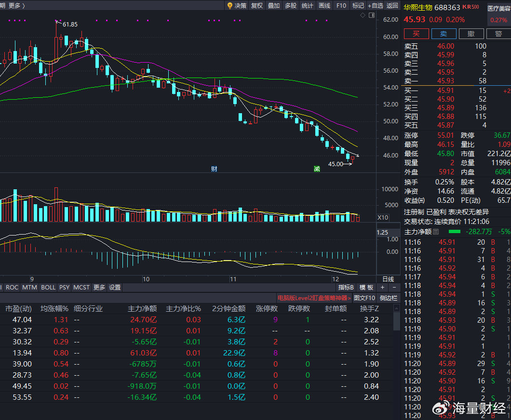This screenshot has height=420, width=511.
Task: Sort by 换手Z column header
Action: coord(369,308)
